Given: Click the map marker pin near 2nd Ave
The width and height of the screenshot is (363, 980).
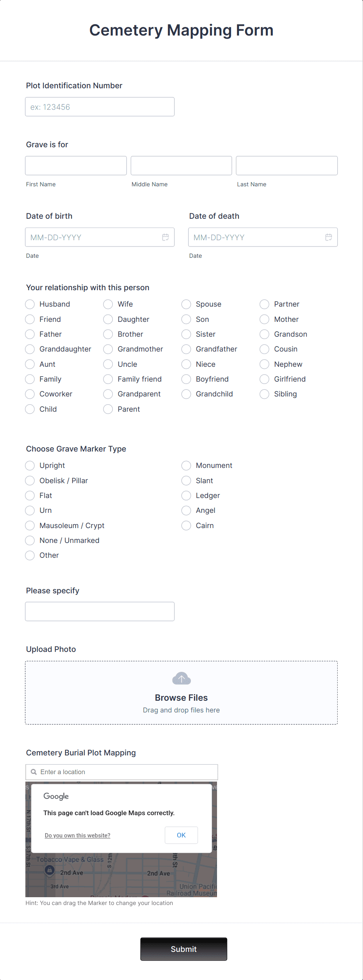Looking at the screenshot, I should click(x=50, y=870).
